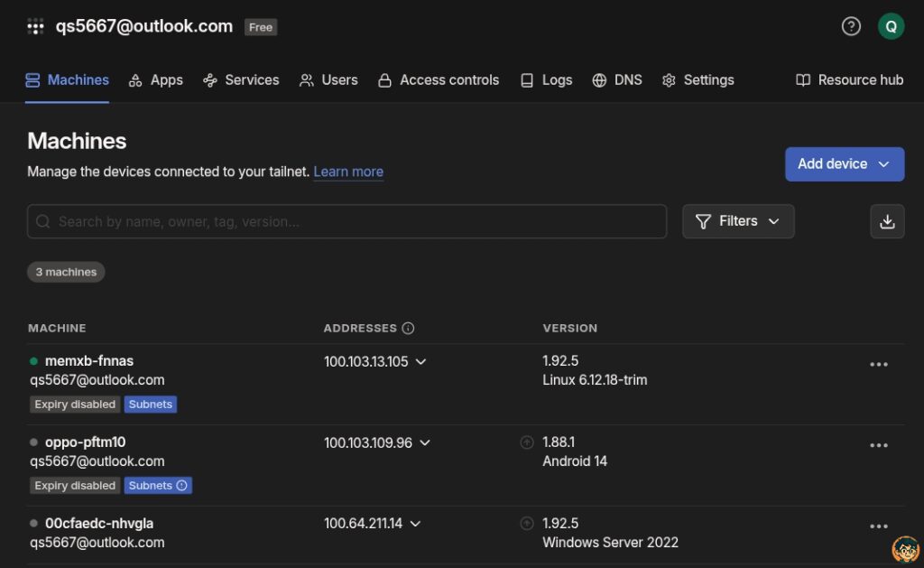This screenshot has width=924, height=568.
Task: Click the download export machines icon
Action: click(887, 221)
